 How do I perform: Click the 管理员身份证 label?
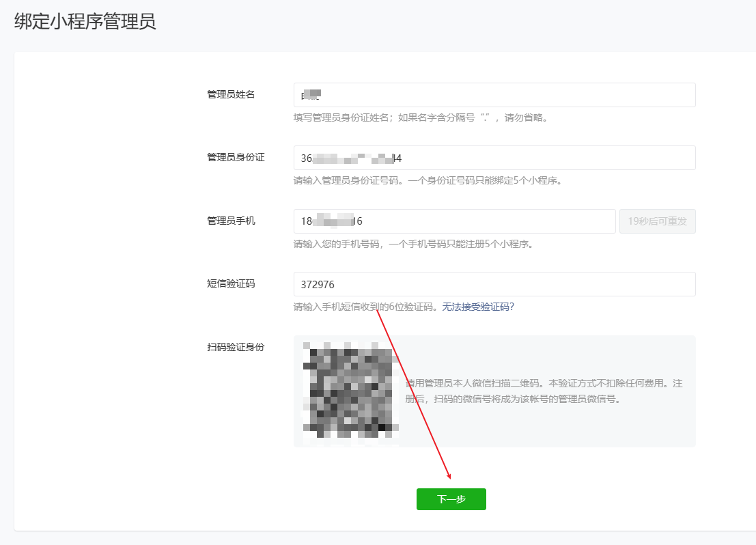[236, 157]
